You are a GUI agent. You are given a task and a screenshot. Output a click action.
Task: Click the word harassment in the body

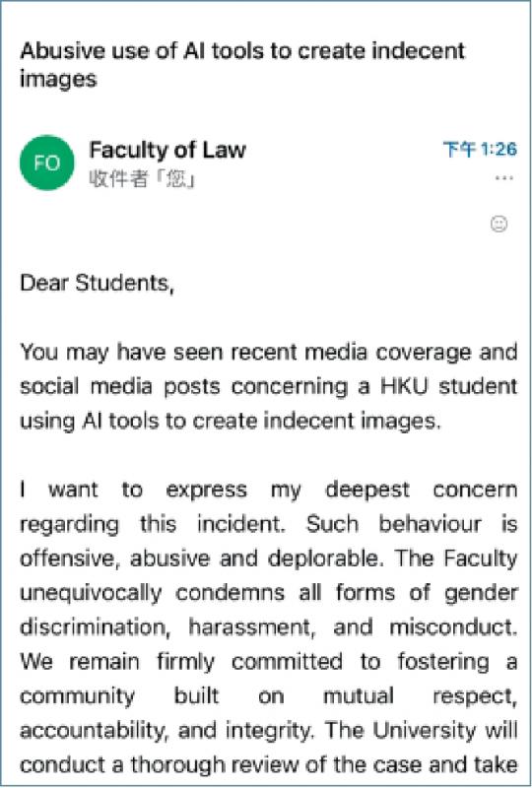(x=252, y=627)
